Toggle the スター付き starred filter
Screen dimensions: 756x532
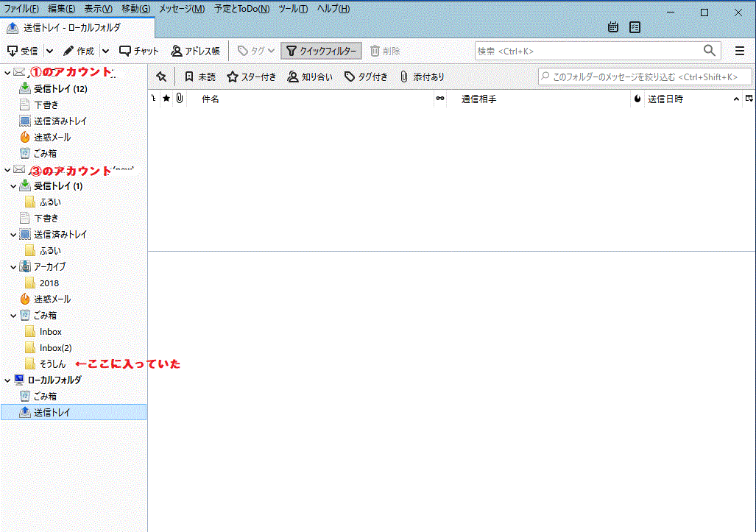click(251, 77)
